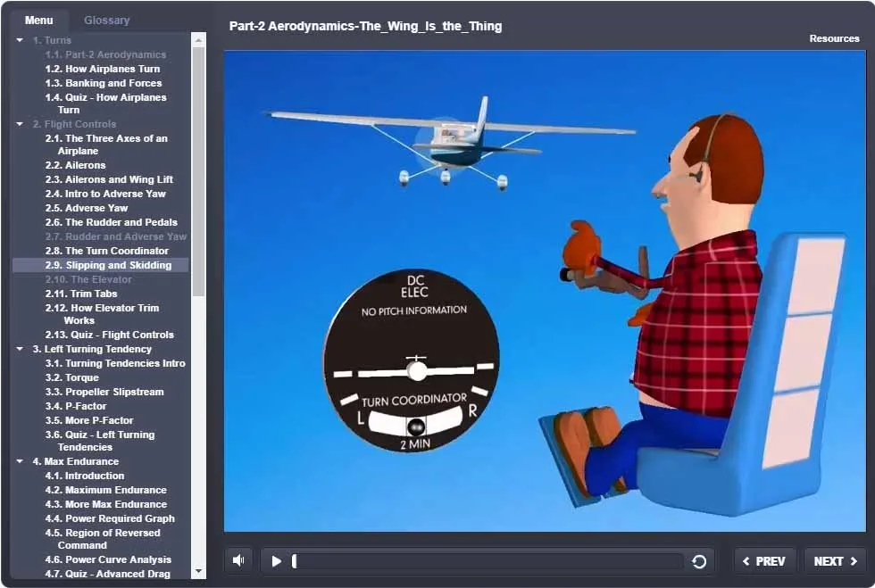Open the Resources link
This screenshot has width=875, height=588.
pos(834,38)
